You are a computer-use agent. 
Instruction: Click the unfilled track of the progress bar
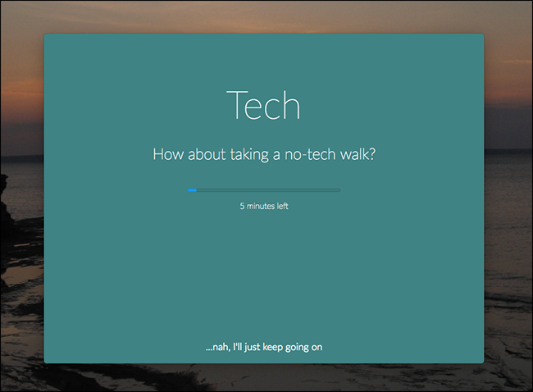(268, 190)
